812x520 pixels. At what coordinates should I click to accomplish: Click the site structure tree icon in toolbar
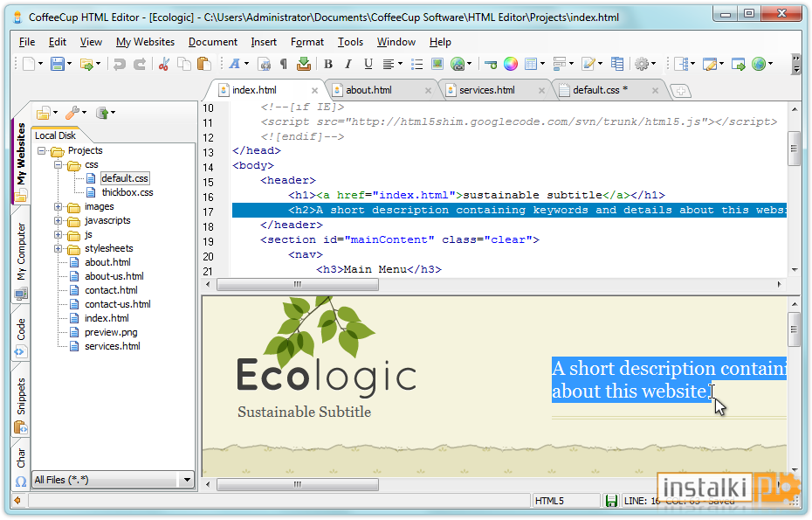click(x=682, y=64)
